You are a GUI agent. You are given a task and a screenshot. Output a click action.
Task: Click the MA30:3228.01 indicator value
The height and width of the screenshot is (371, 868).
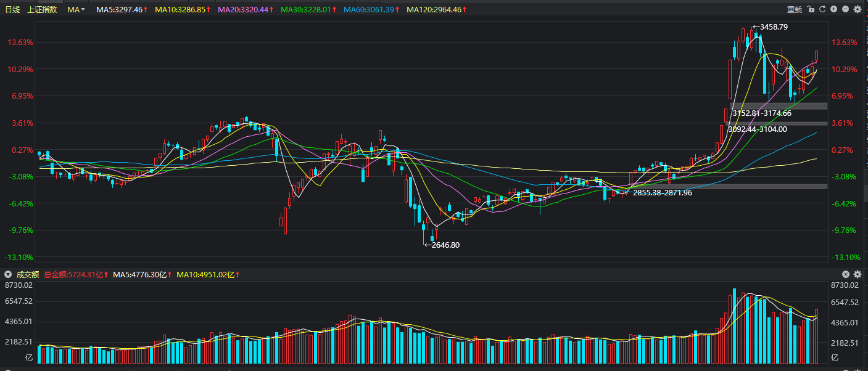tap(308, 10)
